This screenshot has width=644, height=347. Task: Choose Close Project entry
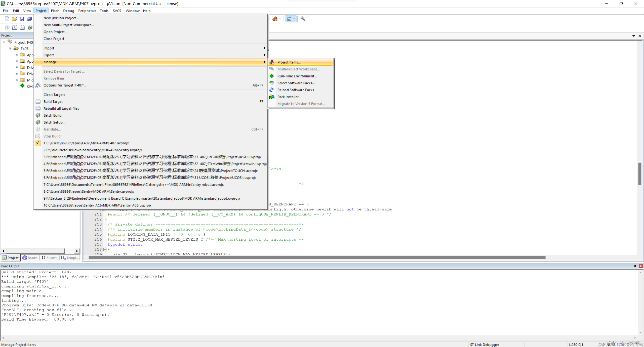150,39
